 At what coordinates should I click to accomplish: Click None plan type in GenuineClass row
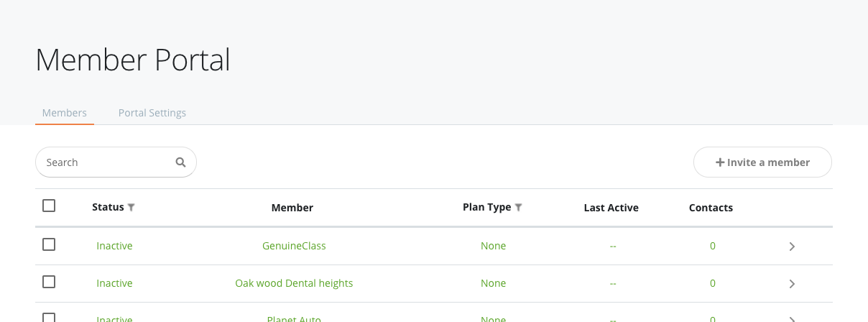(x=494, y=246)
